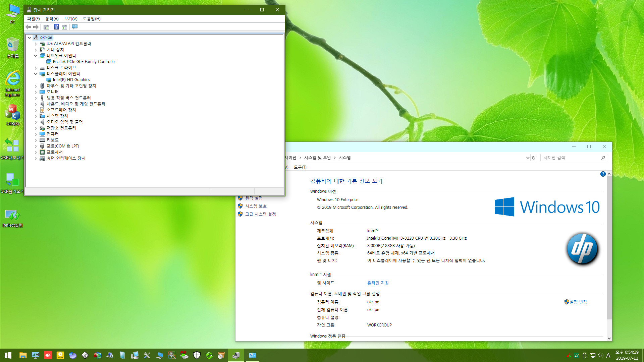Screen dimensions: 644x362
Task: Open the PC desktop icon
Action: coord(13,13)
